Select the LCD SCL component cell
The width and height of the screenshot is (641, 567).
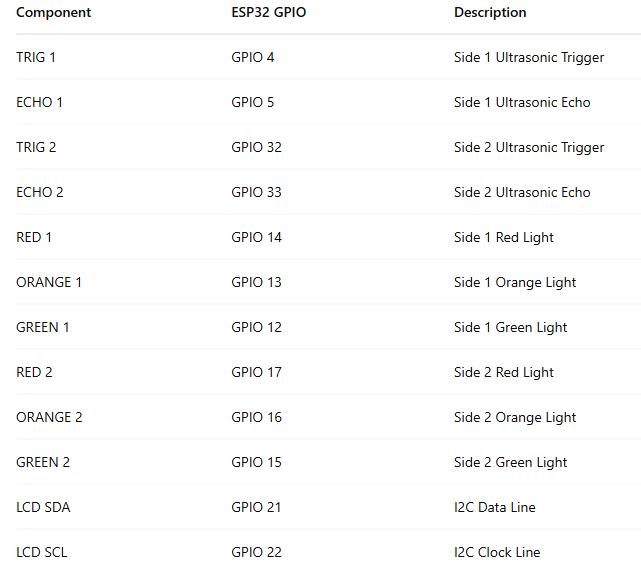click(x=41, y=552)
